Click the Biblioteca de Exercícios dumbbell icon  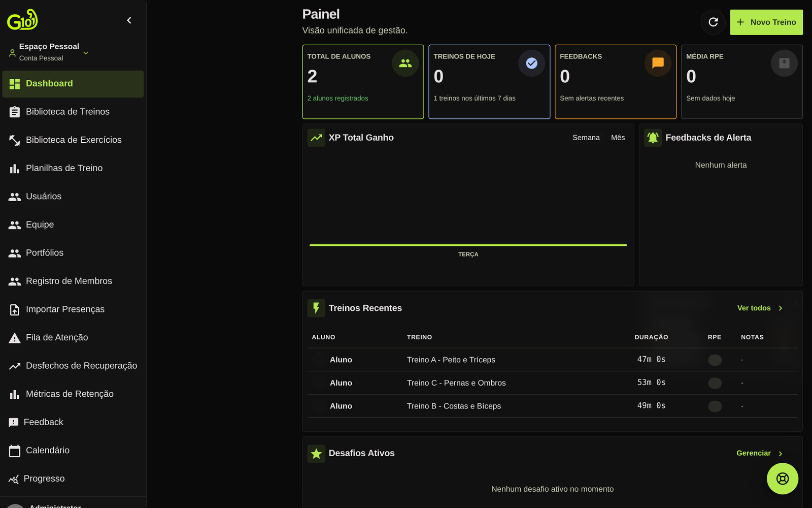click(15, 140)
